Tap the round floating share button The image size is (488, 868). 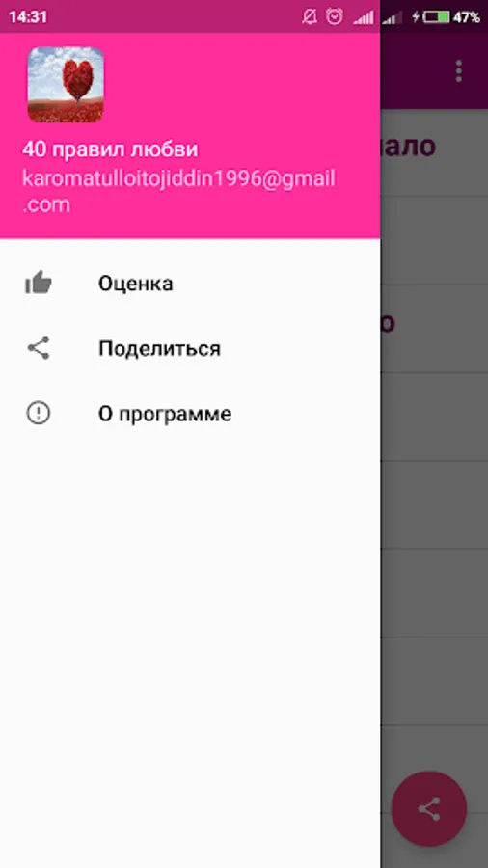tap(429, 809)
